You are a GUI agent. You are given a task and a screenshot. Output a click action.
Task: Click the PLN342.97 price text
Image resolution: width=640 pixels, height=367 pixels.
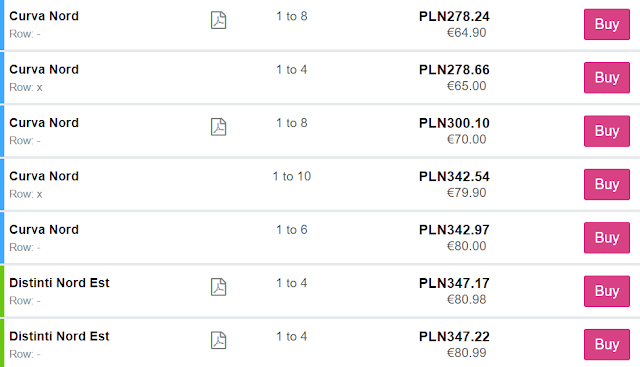tap(454, 230)
